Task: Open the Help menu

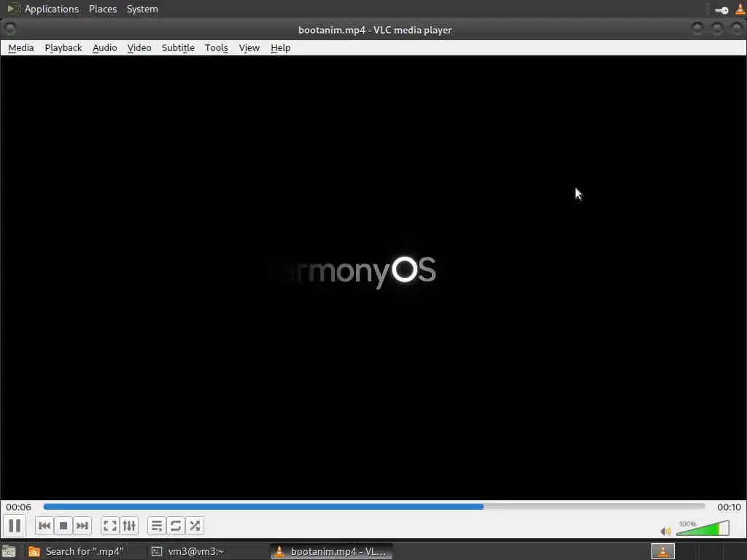Action: pyautogui.click(x=281, y=47)
